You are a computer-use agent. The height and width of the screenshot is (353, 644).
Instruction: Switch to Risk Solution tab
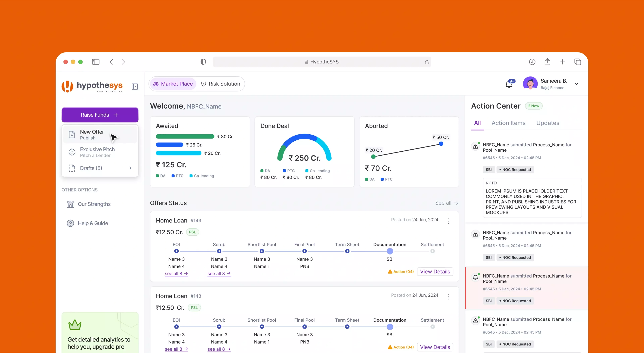click(x=221, y=84)
